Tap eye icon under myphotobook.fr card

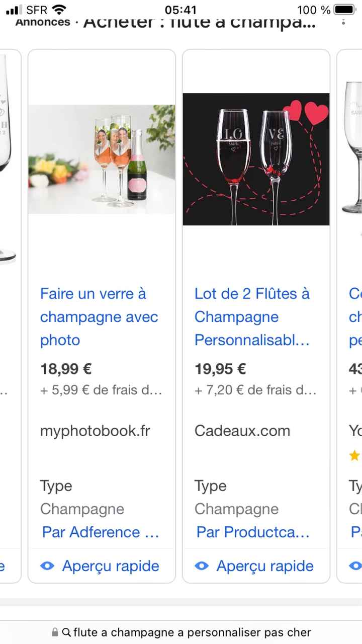point(47,566)
